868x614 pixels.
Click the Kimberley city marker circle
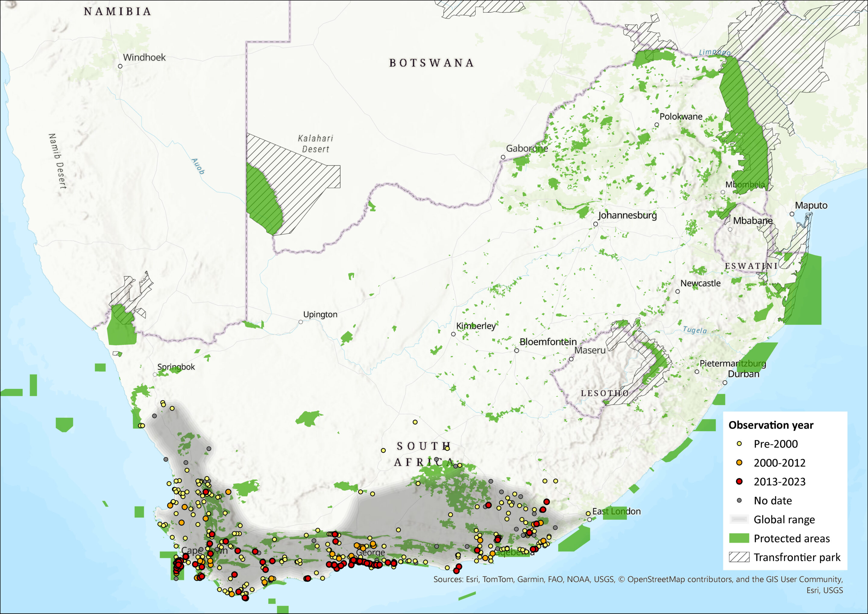tap(453, 334)
